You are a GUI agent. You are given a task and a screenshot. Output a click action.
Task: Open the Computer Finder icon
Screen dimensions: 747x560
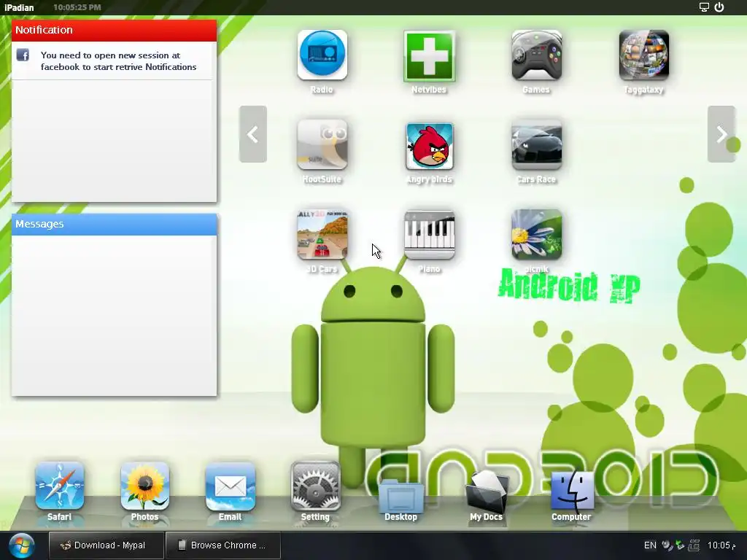572,491
